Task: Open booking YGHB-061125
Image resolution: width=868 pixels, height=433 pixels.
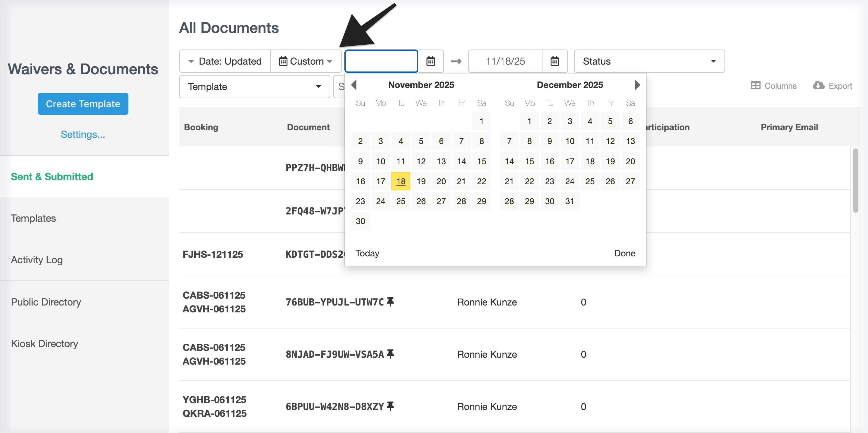Action: pos(214,400)
